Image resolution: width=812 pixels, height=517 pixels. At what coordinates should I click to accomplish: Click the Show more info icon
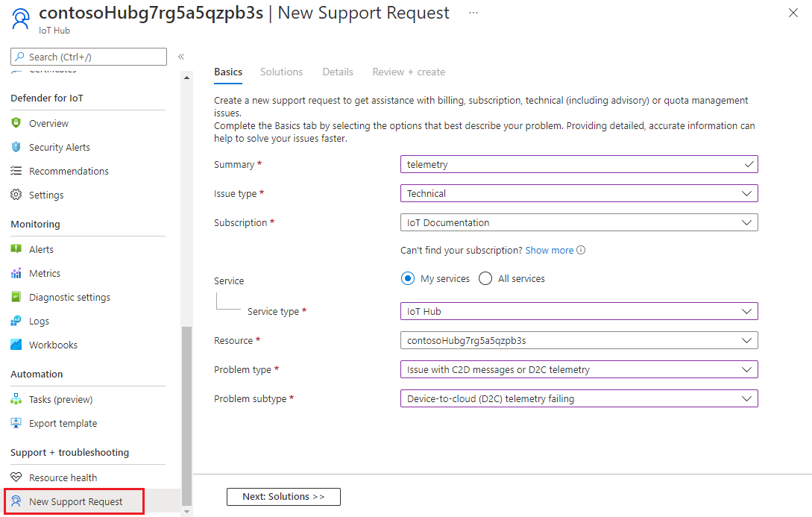[581, 251]
